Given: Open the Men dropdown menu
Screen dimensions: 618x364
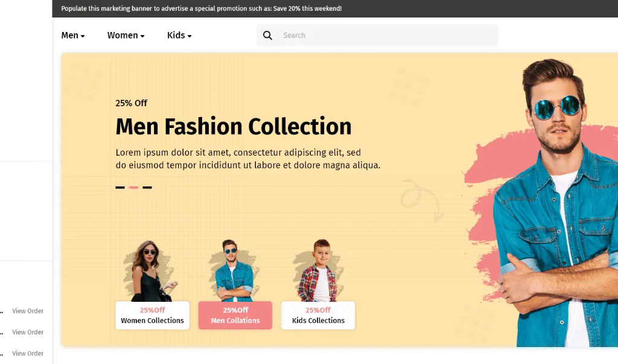Looking at the screenshot, I should click(x=73, y=36).
